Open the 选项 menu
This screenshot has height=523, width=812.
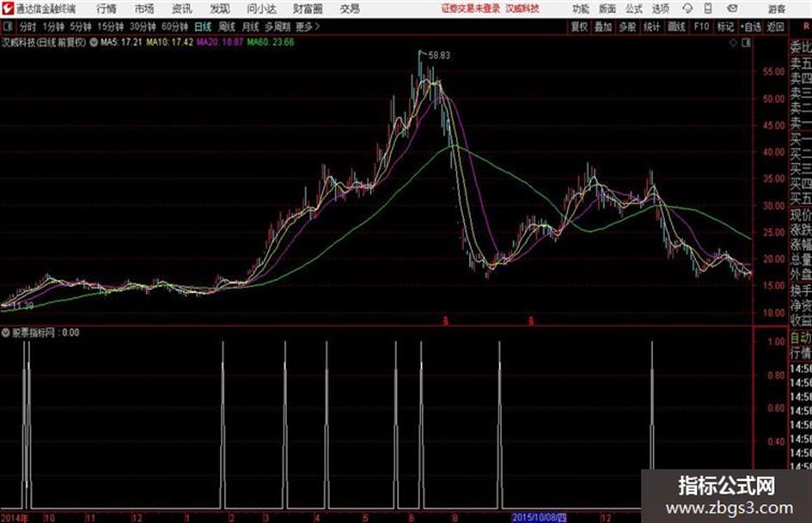click(x=661, y=9)
